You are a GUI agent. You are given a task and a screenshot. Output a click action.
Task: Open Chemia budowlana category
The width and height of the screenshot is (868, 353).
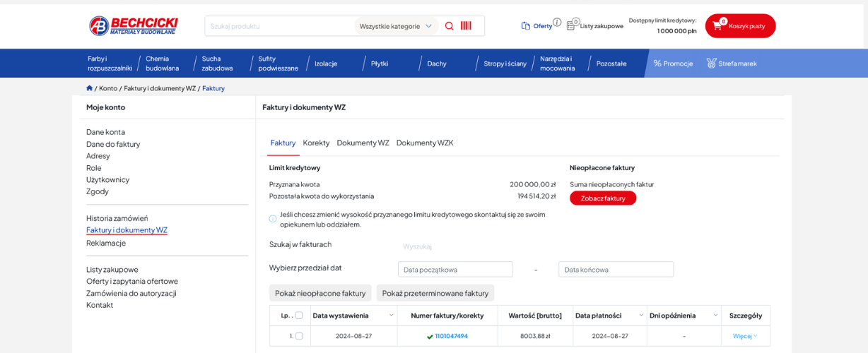pos(162,64)
